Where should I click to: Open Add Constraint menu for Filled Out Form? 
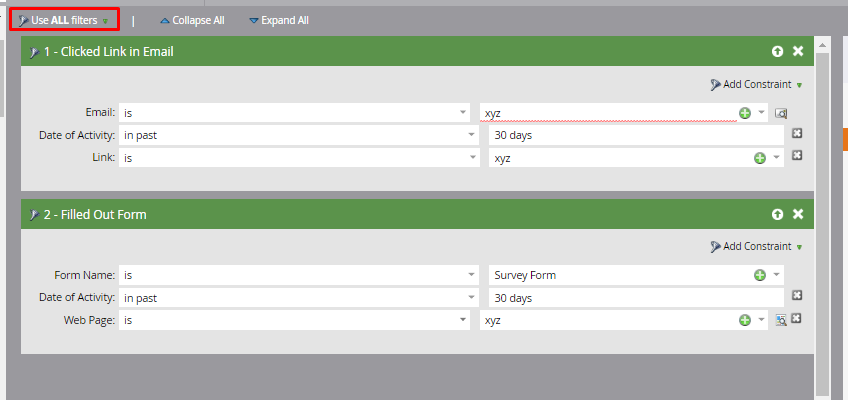click(x=756, y=246)
